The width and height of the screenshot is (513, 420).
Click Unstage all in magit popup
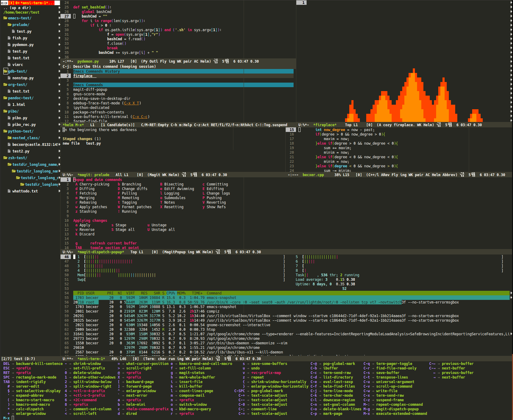point(163,230)
